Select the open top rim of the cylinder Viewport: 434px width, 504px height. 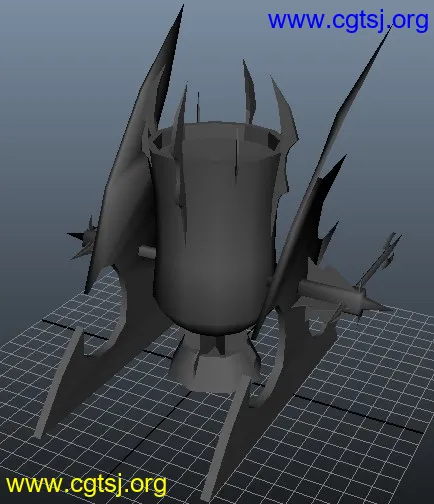[x=215, y=140]
